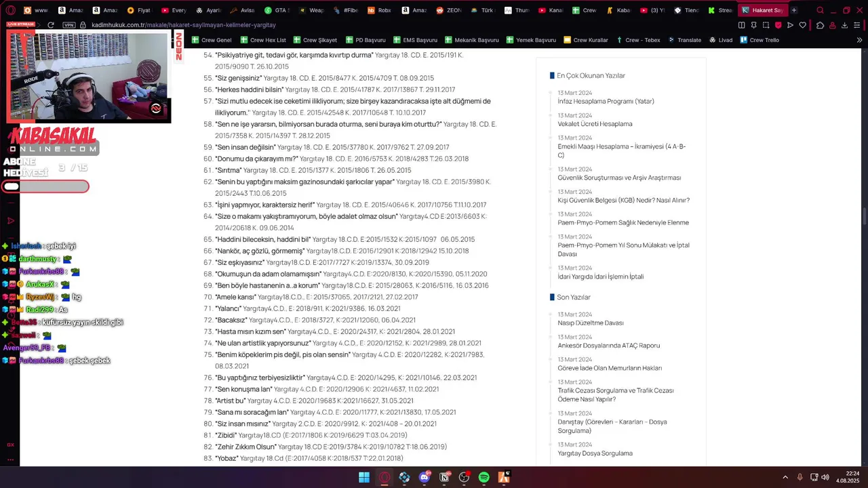Open the PD Başvuru bookmark
Viewport: 868px width, 488px height.
pos(366,40)
